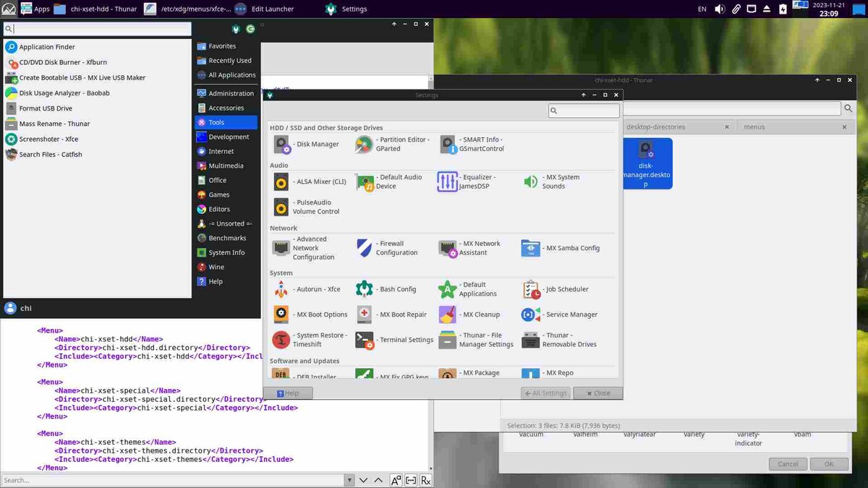Launch Partition Editor GParted

pyautogui.click(x=393, y=144)
